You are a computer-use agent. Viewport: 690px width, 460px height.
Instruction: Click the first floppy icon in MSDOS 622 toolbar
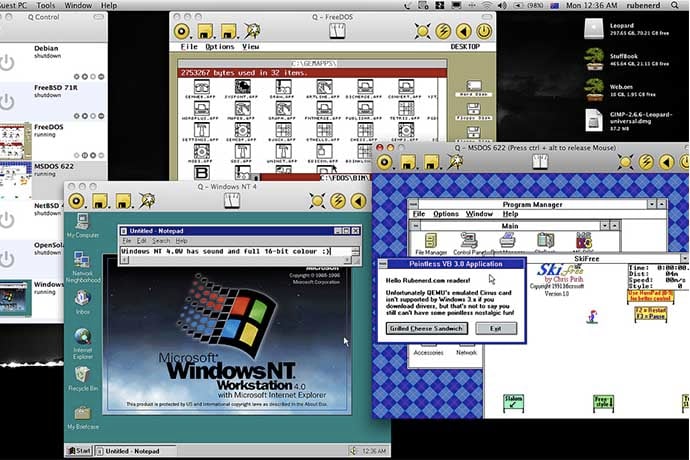408,162
